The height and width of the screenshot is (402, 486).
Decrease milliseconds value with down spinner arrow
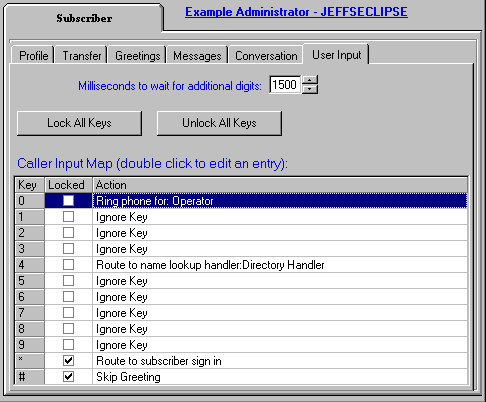click(310, 89)
